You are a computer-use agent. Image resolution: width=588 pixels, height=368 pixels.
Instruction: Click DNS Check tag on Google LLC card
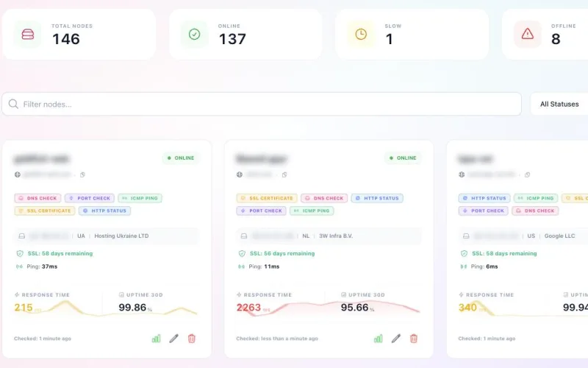(535, 210)
